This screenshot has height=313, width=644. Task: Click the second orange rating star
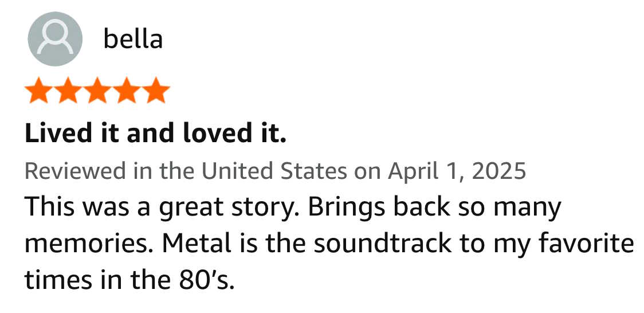coord(68,91)
